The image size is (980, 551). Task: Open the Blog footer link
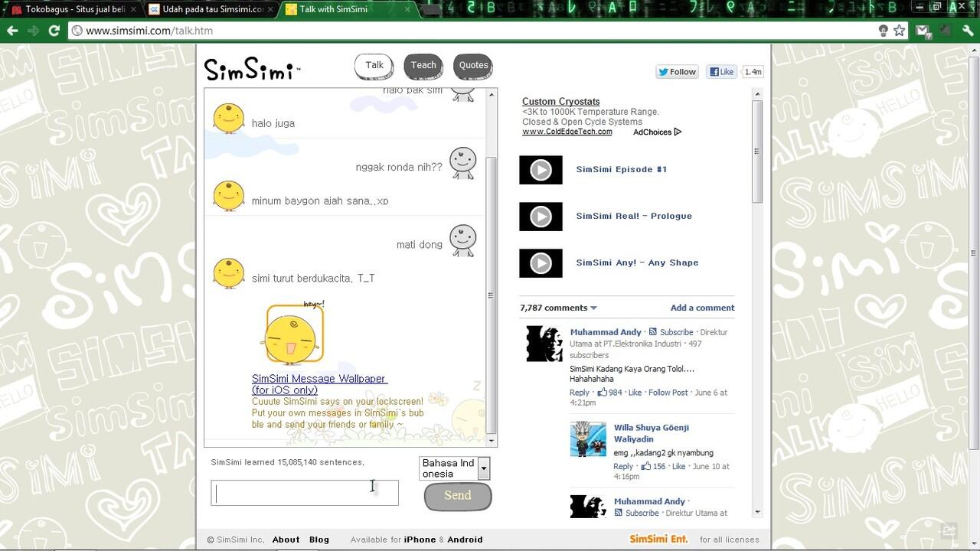click(319, 540)
